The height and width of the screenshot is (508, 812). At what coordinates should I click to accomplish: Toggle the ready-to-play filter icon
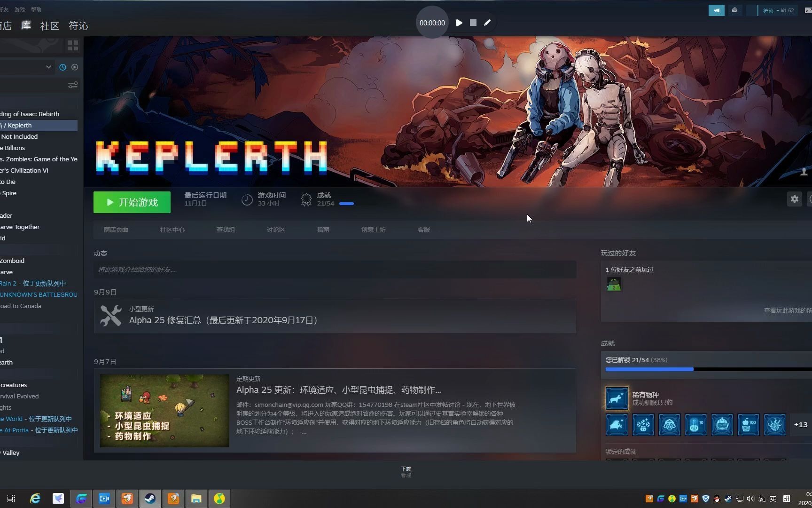(x=75, y=67)
